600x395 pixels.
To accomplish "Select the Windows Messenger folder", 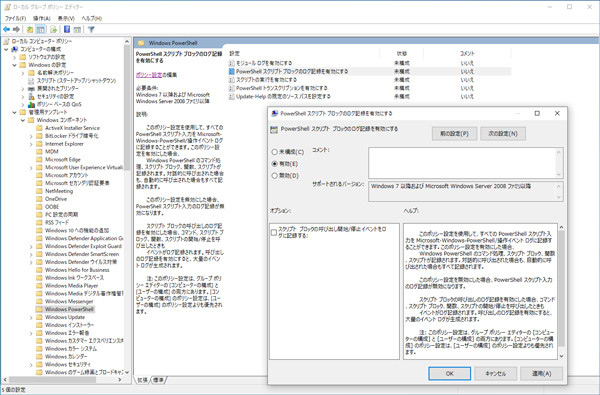I will (65, 301).
